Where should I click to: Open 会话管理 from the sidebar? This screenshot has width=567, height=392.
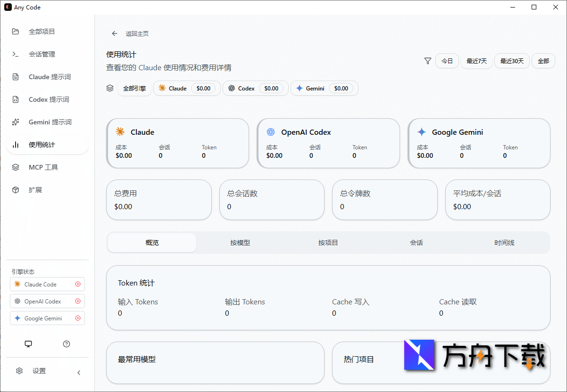point(42,54)
